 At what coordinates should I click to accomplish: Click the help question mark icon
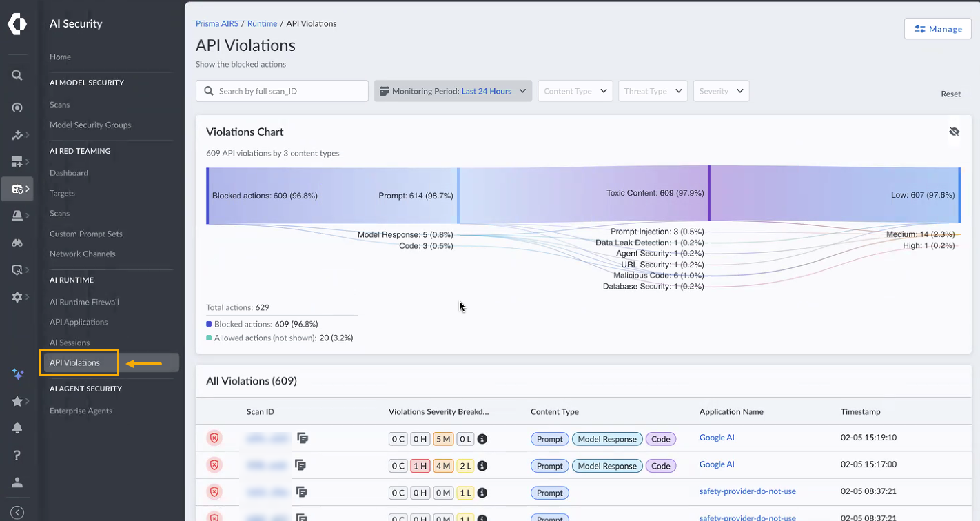click(17, 455)
